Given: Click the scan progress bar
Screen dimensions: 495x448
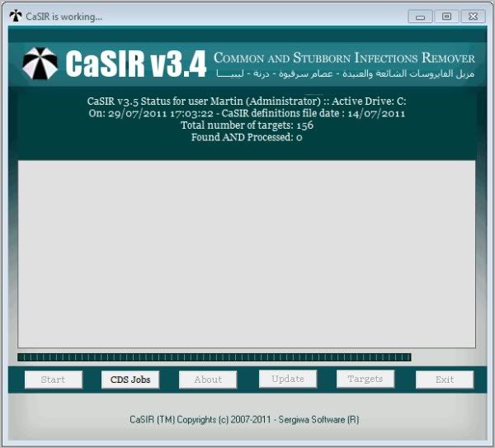Looking at the screenshot, I should pyautogui.click(x=214, y=357).
